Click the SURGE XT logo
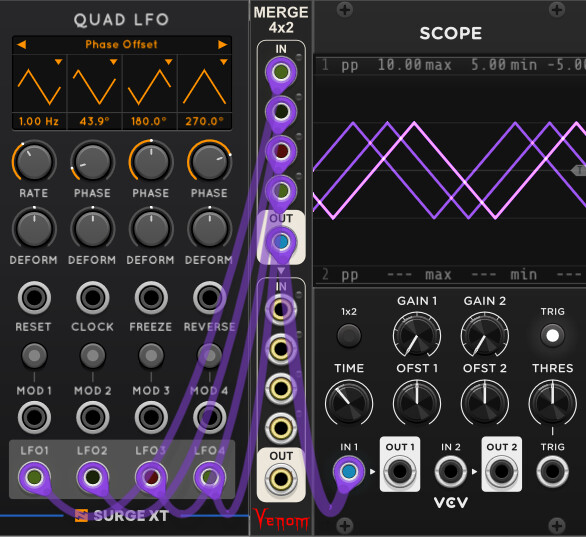586x537 pixels. (x=122, y=516)
